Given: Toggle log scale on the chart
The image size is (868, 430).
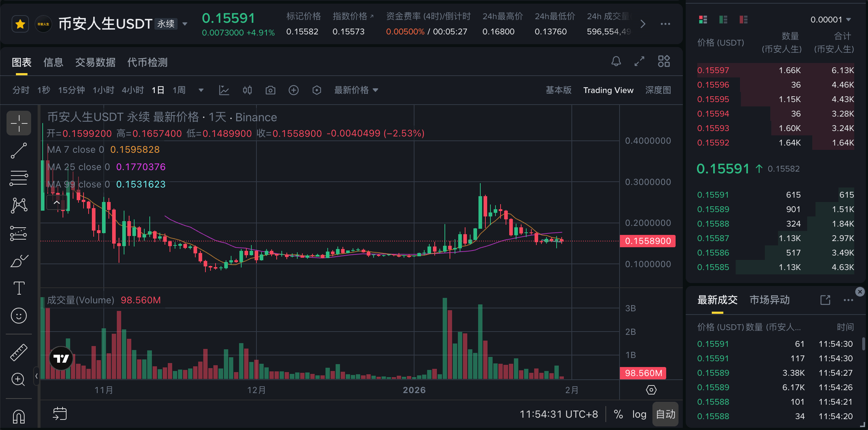Looking at the screenshot, I should tap(639, 414).
